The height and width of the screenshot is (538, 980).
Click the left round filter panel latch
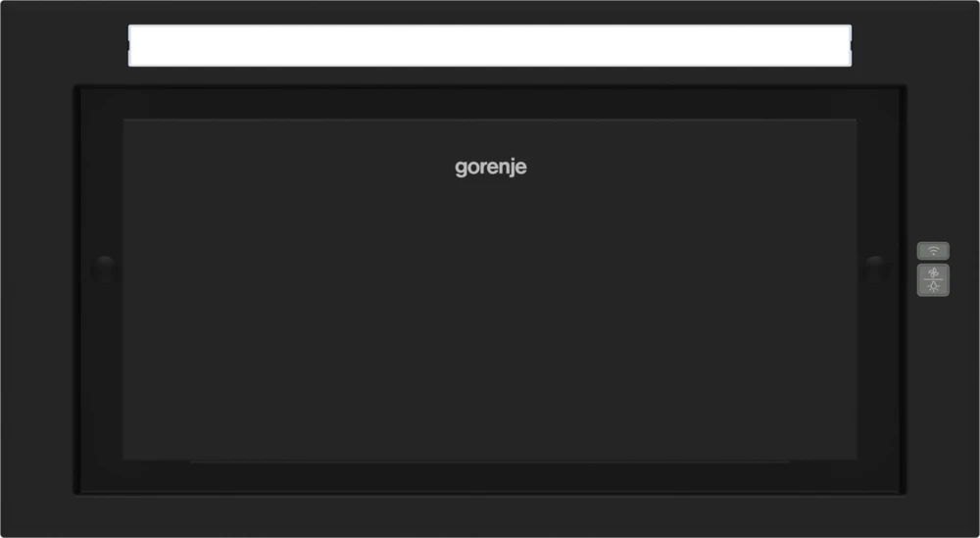[103, 269]
